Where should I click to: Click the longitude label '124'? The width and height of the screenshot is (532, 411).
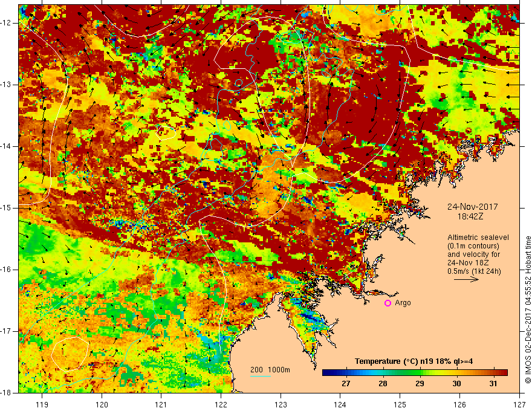point(340,404)
